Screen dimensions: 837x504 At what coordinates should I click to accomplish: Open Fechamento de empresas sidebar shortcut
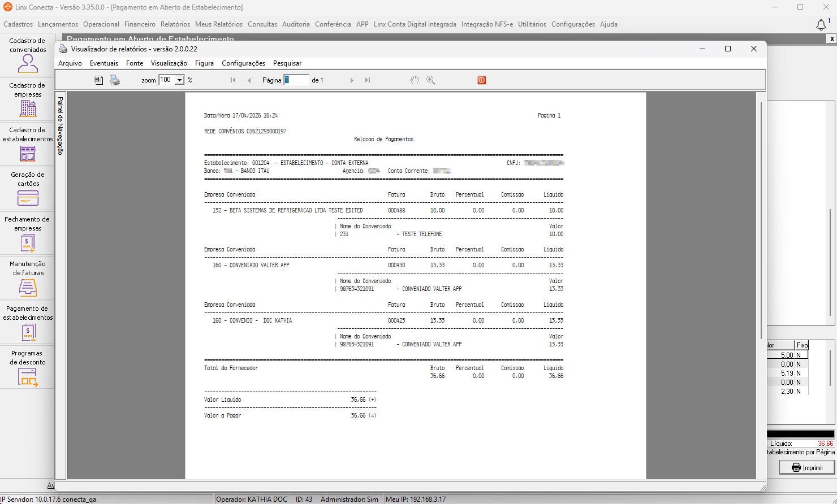27,233
